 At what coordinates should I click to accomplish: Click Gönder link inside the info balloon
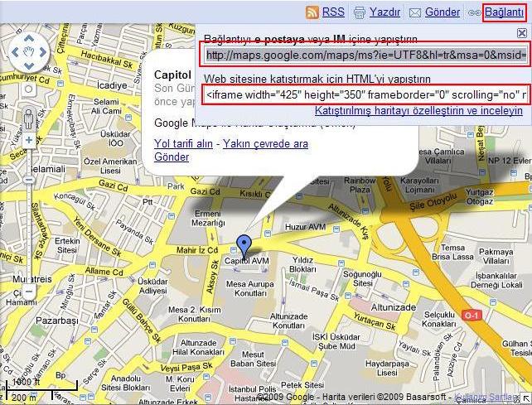(172, 157)
